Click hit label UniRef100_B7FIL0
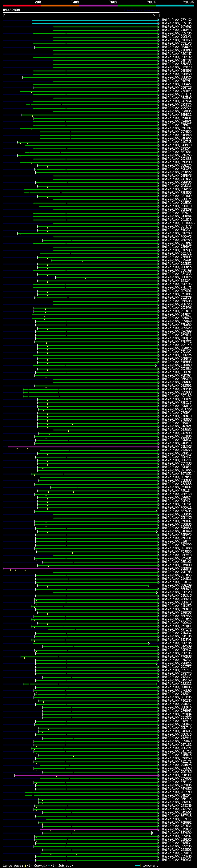Image resolution: width=197 pixels, height=868 pixels. point(177,782)
